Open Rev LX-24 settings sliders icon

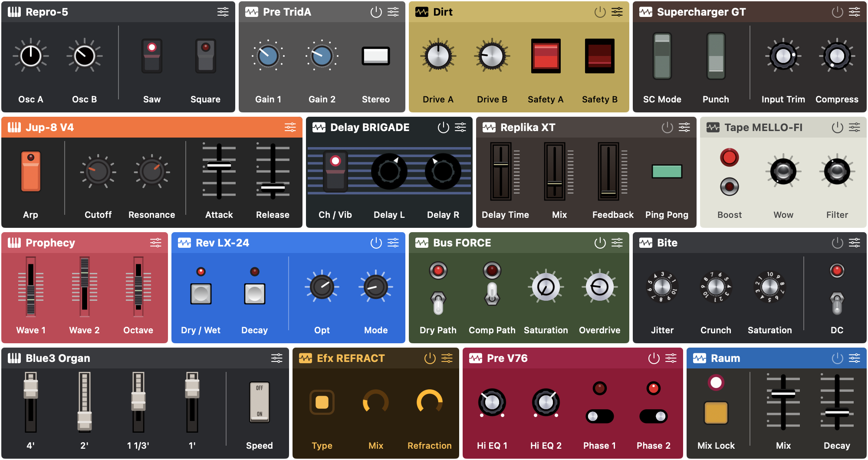tap(393, 243)
